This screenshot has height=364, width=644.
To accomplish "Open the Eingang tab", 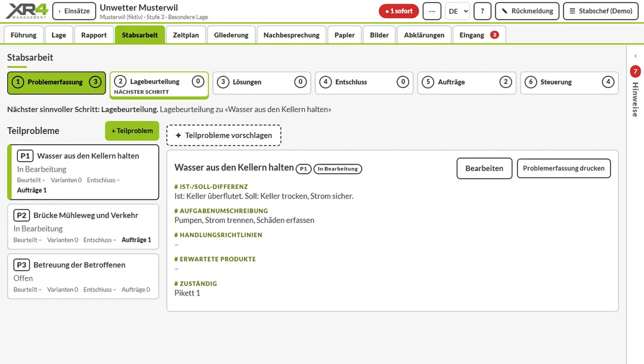I will (479, 35).
